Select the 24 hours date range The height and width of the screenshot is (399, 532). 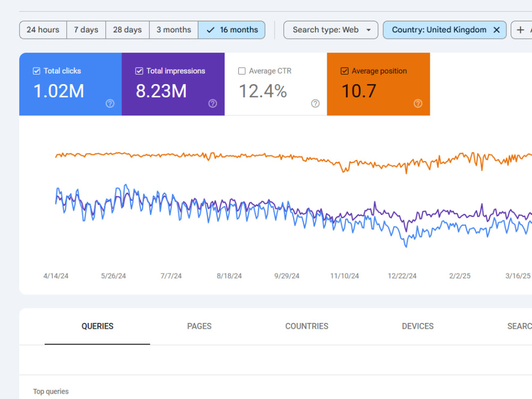coord(43,30)
